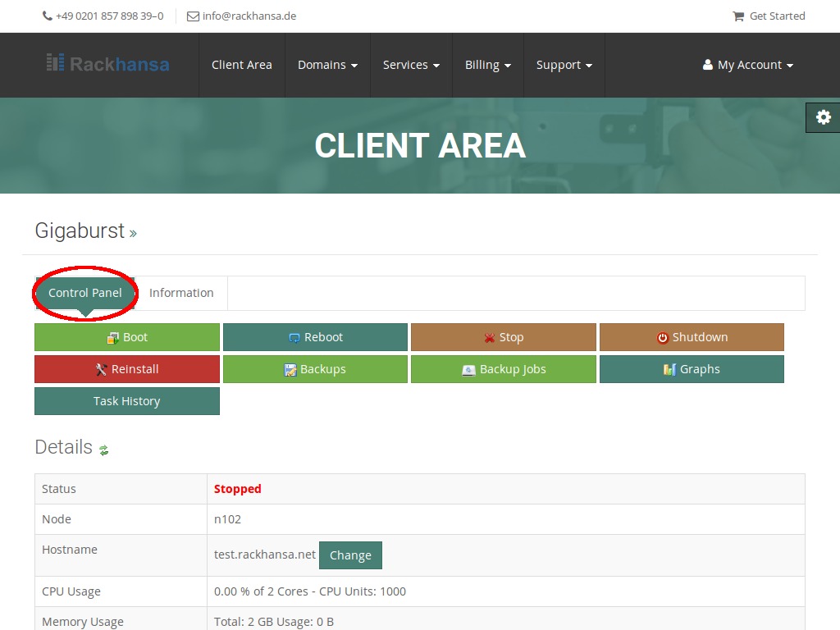Click the Memory Usage value text
840x630 pixels.
click(274, 622)
